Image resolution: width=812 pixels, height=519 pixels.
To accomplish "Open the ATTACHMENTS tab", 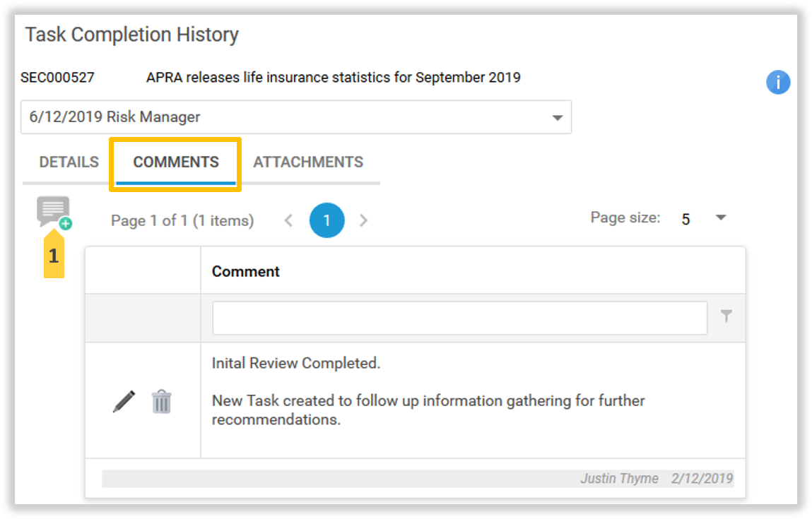I will tap(308, 162).
